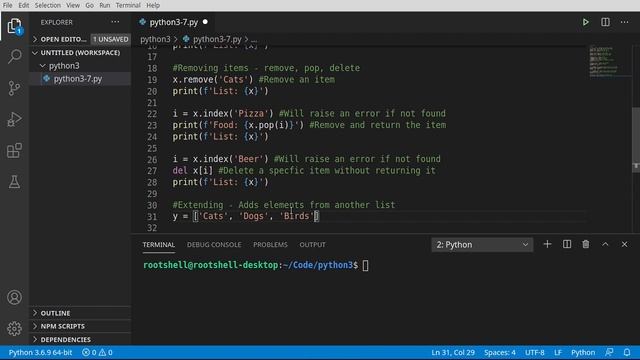The height and width of the screenshot is (360, 640).
Task: Select the python3-7.py editor tab
Action: (x=173, y=22)
